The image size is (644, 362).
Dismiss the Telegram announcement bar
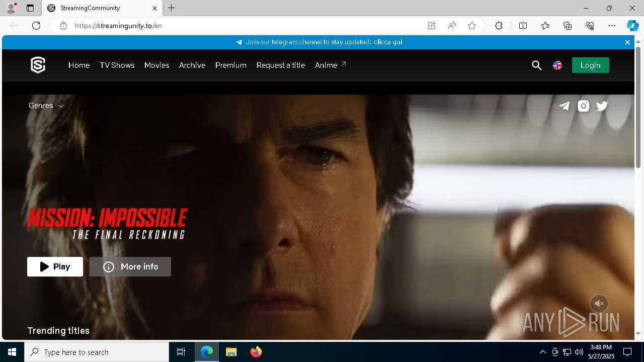[627, 42]
